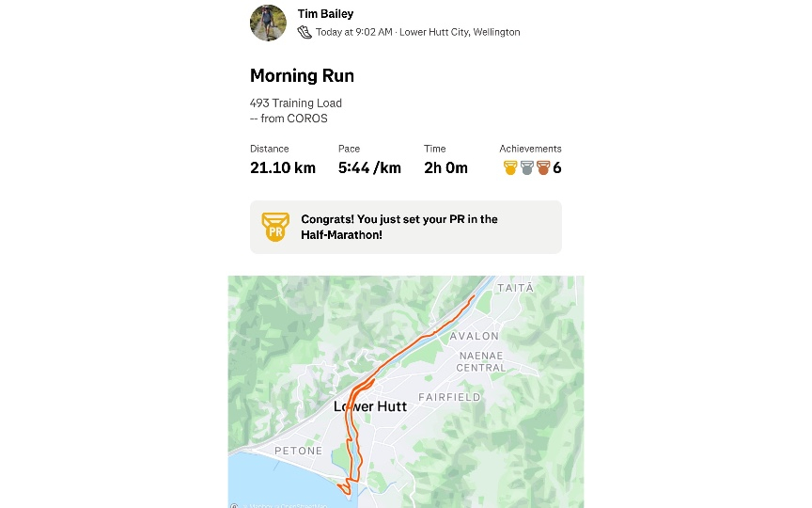Image resolution: width=812 pixels, height=508 pixels.
Task: Open Tim Bailey's profile photo
Action: pyautogui.click(x=268, y=23)
